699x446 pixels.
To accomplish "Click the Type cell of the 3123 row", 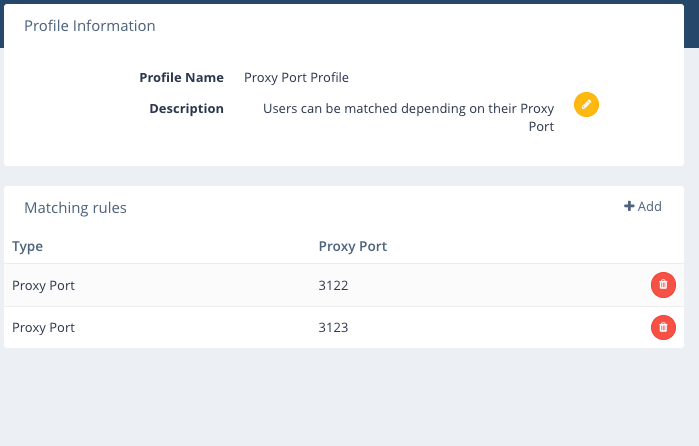I will coord(43,328).
